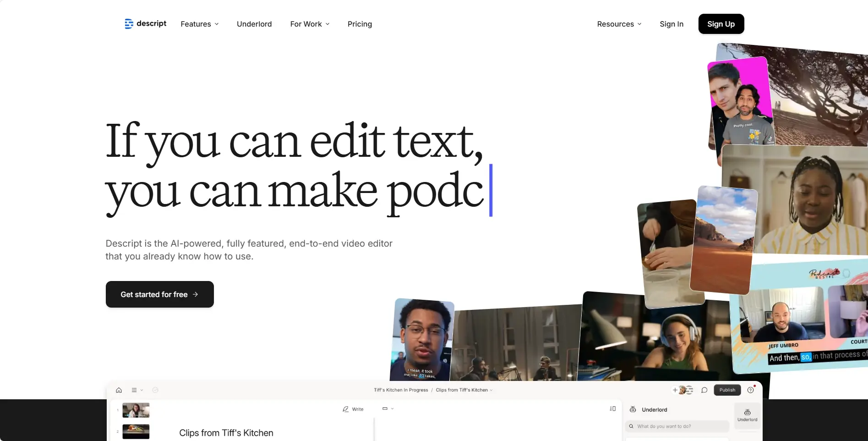The image size is (868, 441).
Task: Click the Descript logo in the navbar
Action: coord(145,24)
